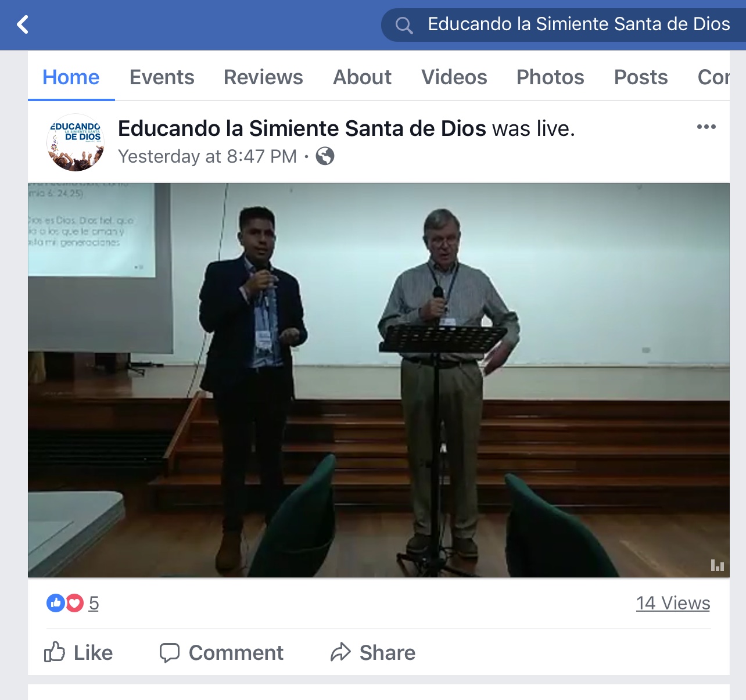Open the Posts tab
Image resolution: width=746 pixels, height=700 pixels.
pyautogui.click(x=641, y=77)
